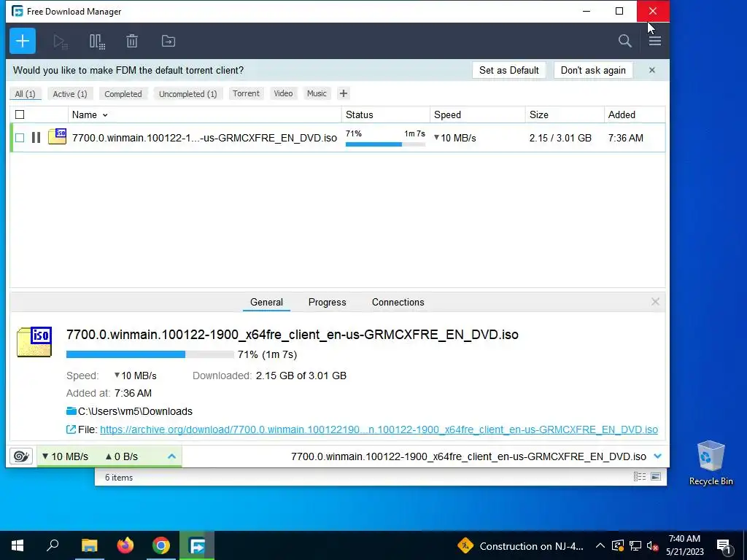Image resolution: width=747 pixels, height=560 pixels.
Task: Click the Recycle Bin desktop icon
Action: coord(711,463)
